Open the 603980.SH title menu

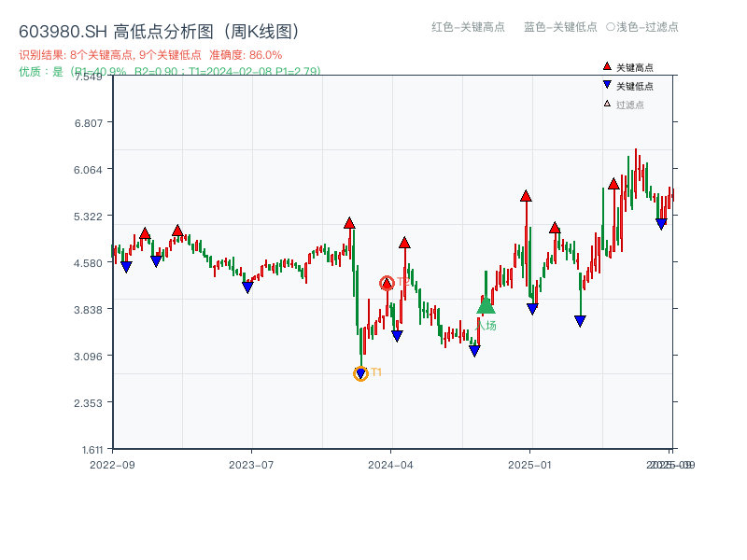coord(64,29)
